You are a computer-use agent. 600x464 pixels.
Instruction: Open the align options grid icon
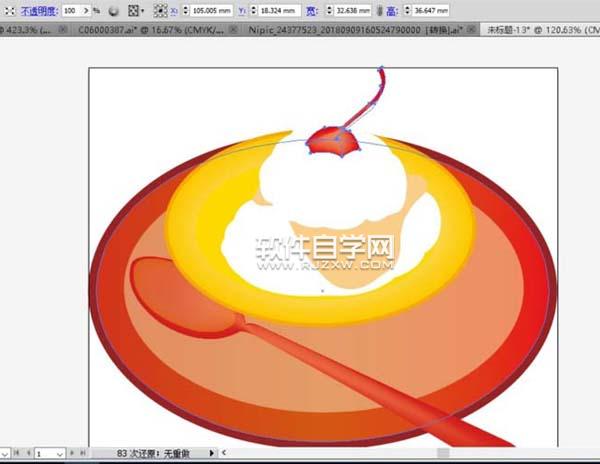pos(133,11)
